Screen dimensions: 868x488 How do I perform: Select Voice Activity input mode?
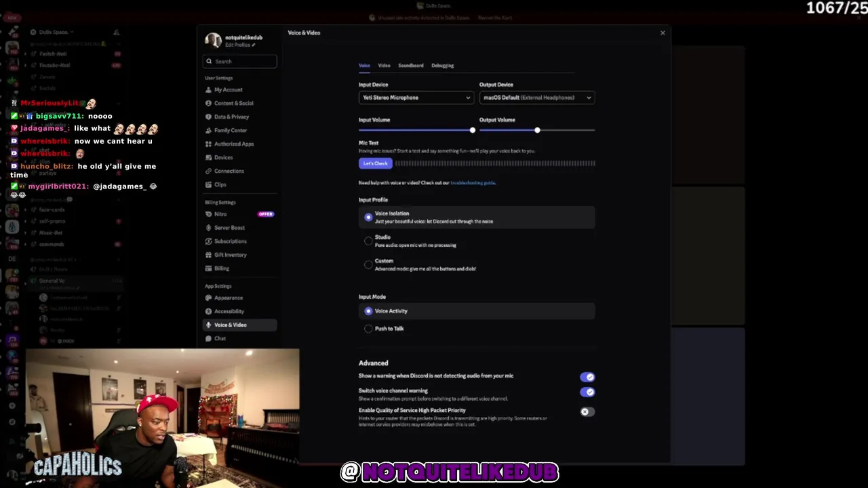pos(477,311)
